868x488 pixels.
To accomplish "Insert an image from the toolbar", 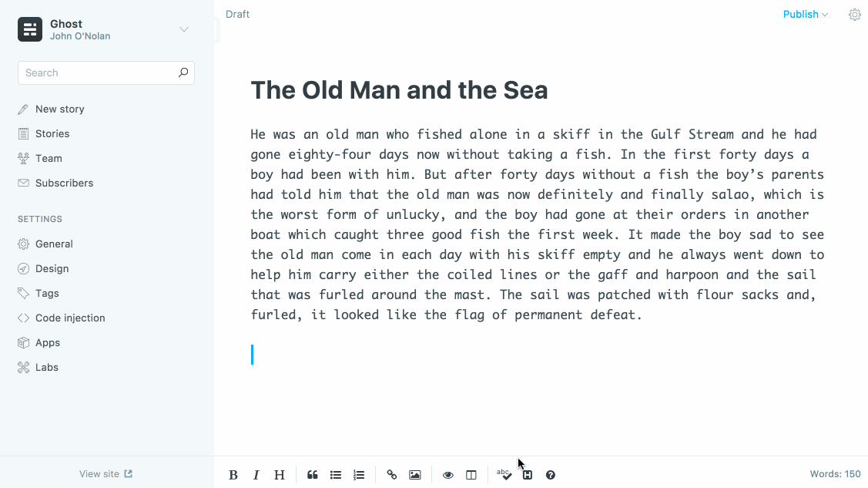I will click(x=415, y=475).
